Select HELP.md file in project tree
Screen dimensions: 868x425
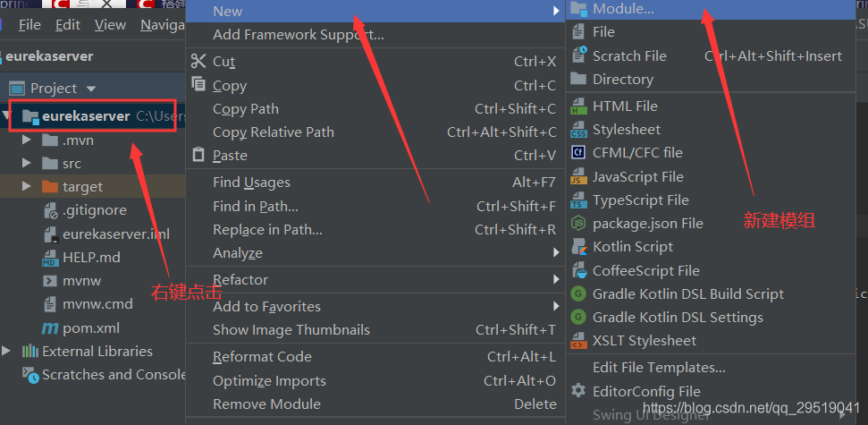[x=90, y=258]
